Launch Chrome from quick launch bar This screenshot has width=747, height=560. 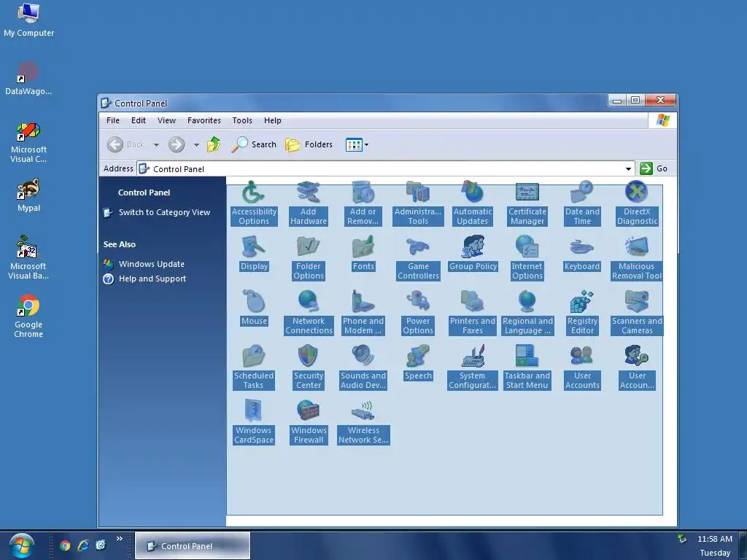[x=65, y=545]
